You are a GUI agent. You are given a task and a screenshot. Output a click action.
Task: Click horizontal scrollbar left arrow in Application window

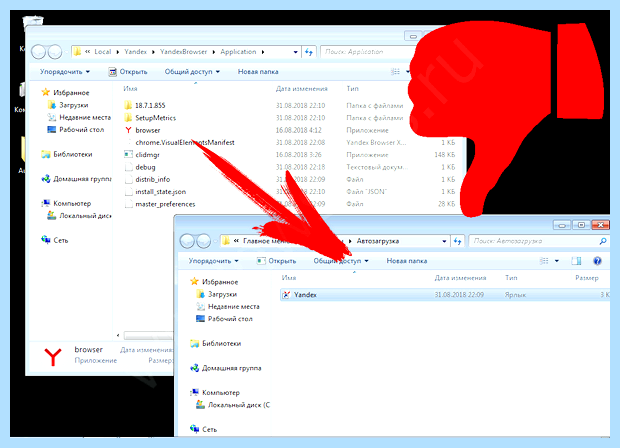coord(118,335)
